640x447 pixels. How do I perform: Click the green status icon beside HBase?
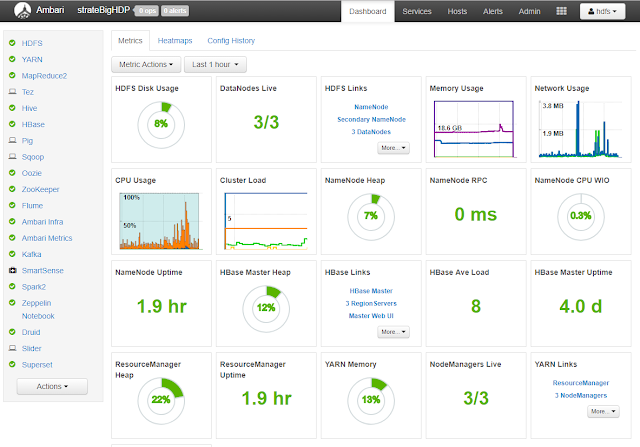pyautogui.click(x=12, y=124)
